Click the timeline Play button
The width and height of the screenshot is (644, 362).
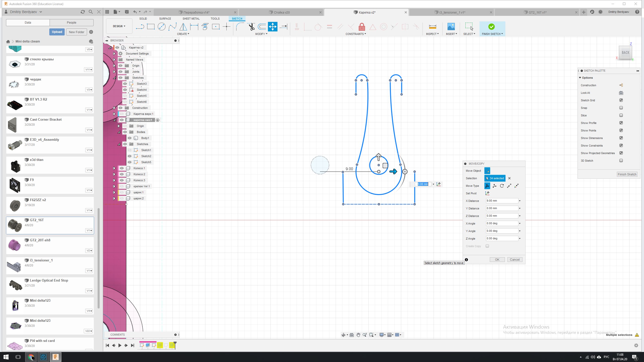pyautogui.click(x=120, y=345)
